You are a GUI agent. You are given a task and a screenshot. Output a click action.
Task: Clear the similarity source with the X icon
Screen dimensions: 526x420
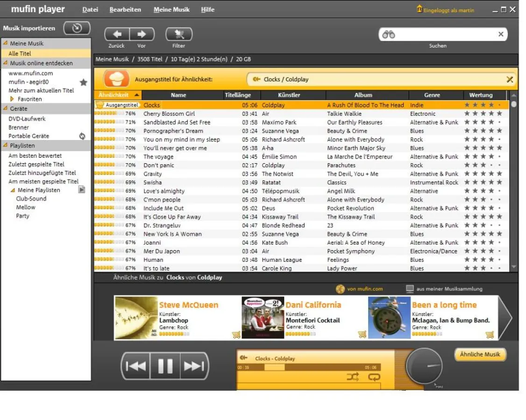pos(510,79)
